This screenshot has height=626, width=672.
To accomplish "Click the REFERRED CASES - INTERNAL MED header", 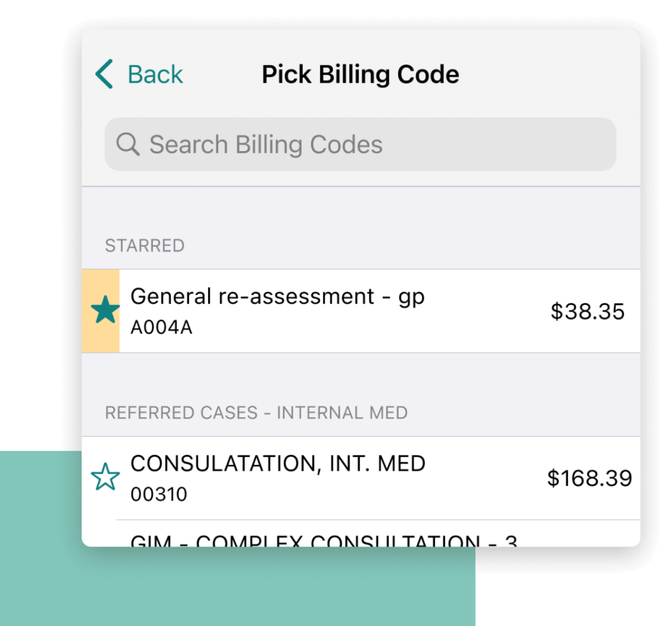I will click(256, 413).
